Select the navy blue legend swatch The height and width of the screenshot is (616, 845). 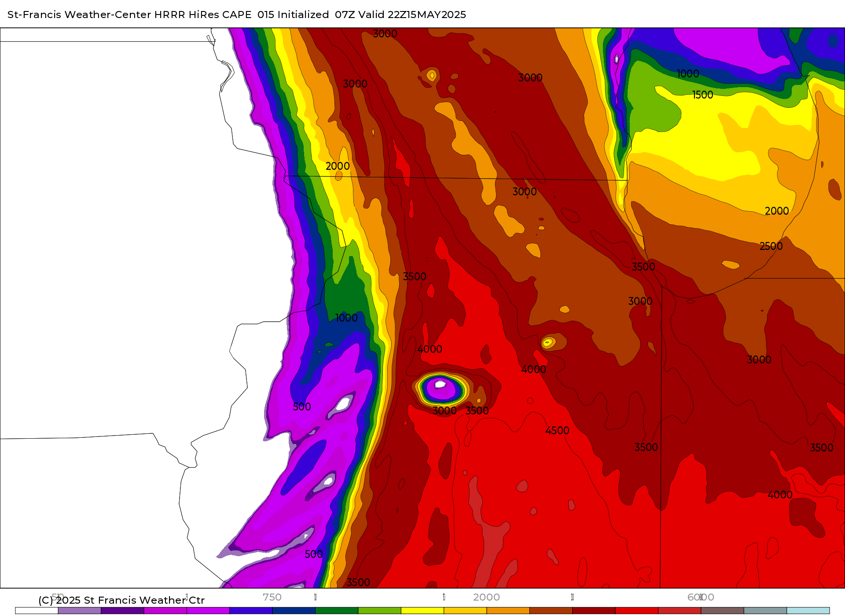coord(294,611)
